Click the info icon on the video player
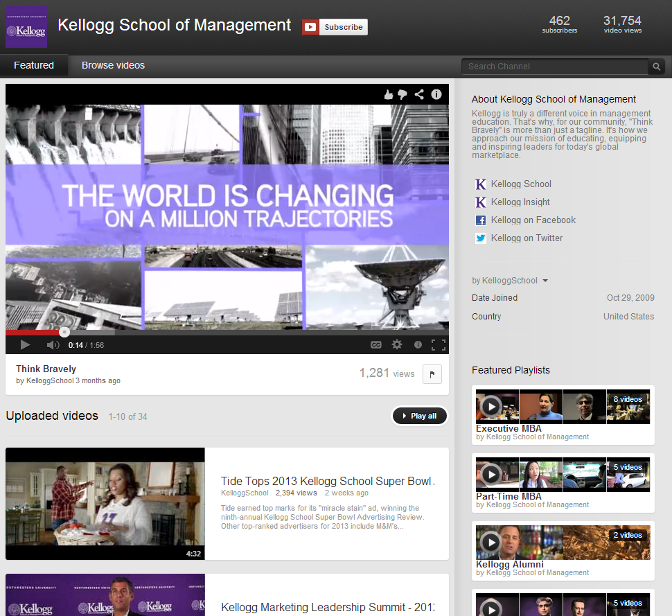The image size is (672, 616). point(436,94)
